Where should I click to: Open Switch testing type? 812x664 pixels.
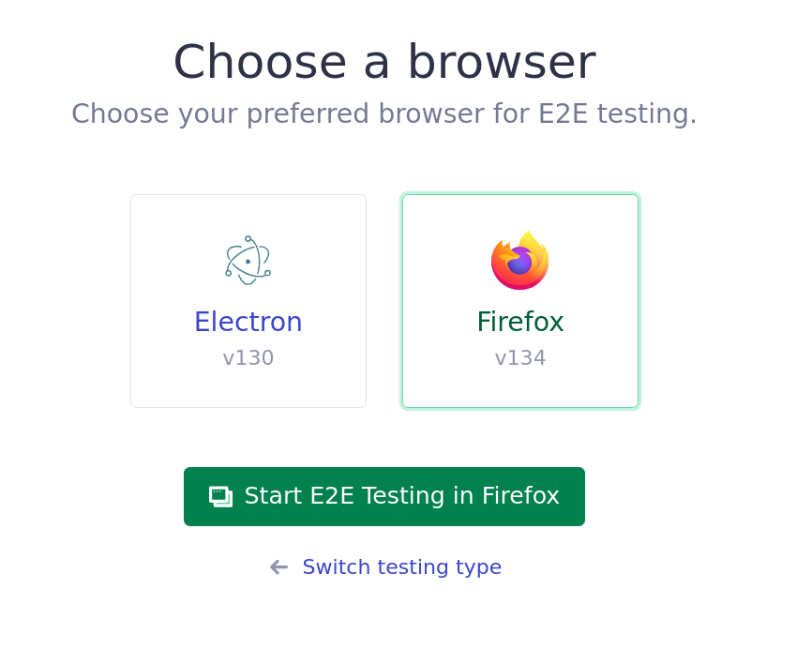pos(401,566)
